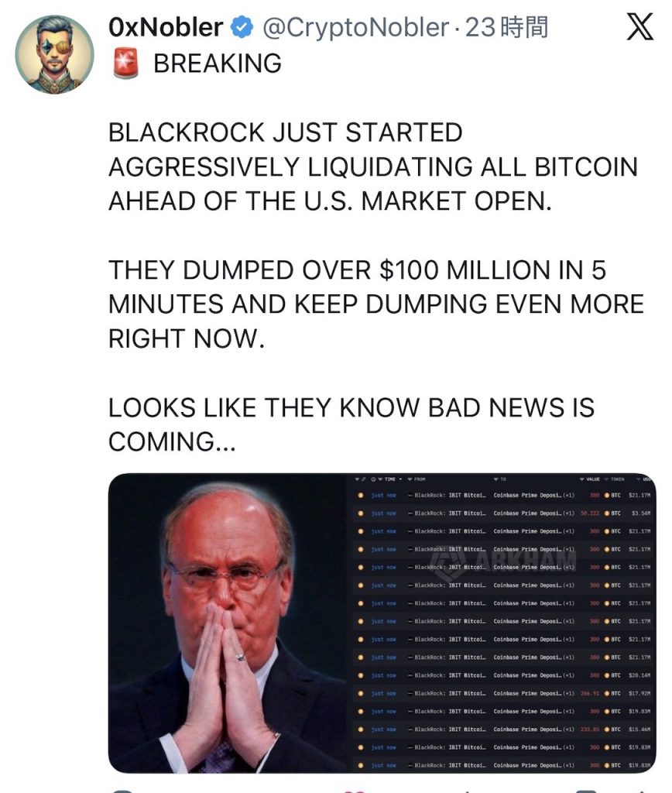Viewport: 672px width, 793px height.
Task: Expand the (+1) badge on the first row
Action: pos(568,495)
